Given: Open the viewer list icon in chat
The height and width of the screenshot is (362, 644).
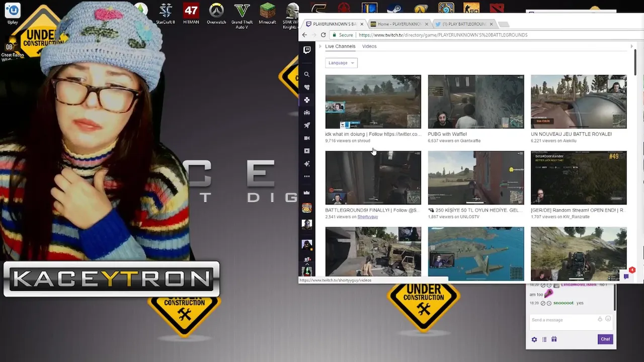Looking at the screenshot, I should click(x=544, y=339).
